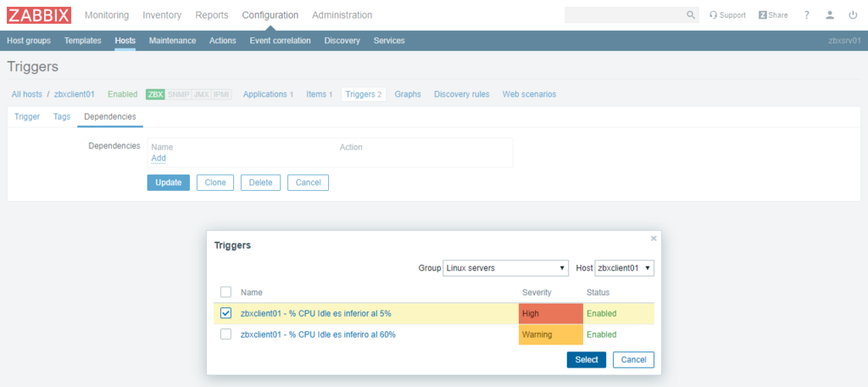Click the power sign-out icon
868x387 pixels.
(852, 15)
